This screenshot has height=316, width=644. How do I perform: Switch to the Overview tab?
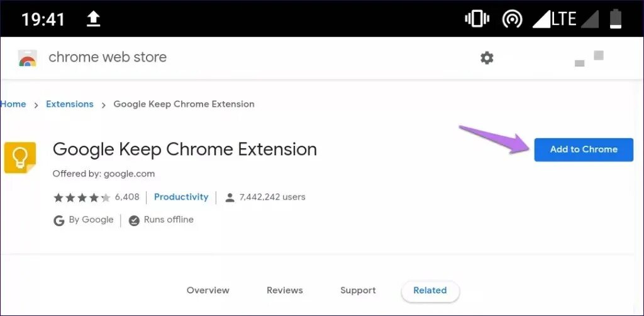point(208,290)
